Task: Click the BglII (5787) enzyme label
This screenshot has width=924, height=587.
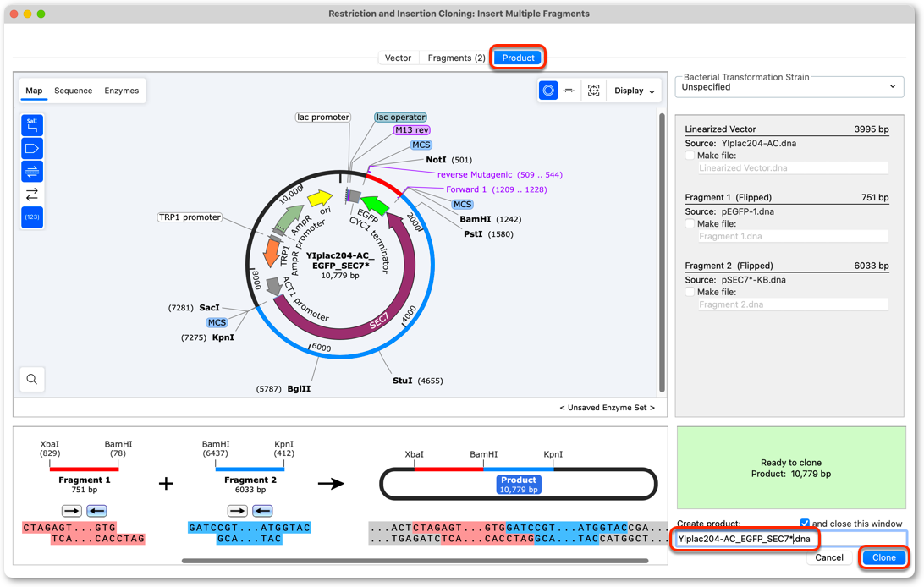Action: (x=283, y=388)
